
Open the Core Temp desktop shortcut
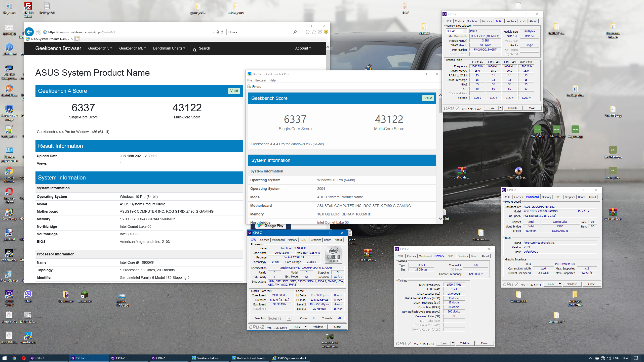point(9,214)
